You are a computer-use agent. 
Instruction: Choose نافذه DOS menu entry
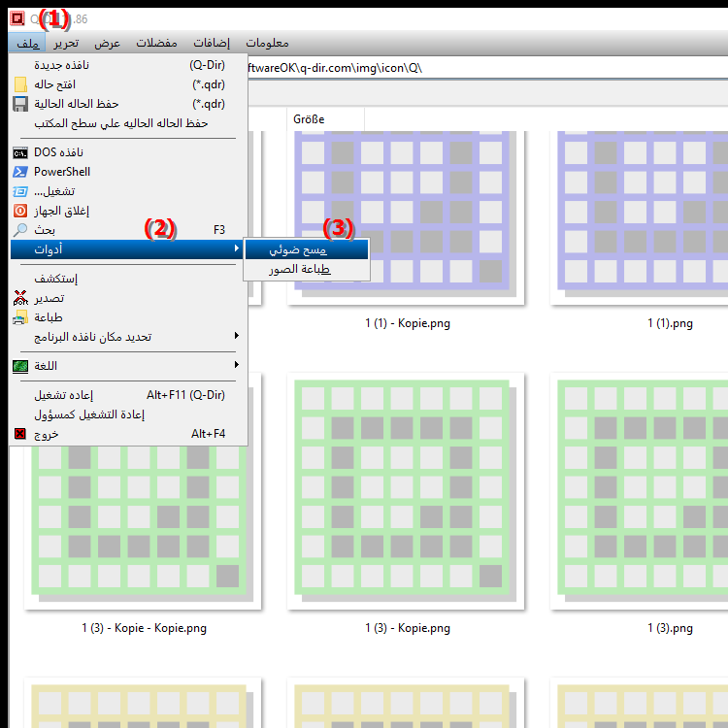(x=128, y=152)
